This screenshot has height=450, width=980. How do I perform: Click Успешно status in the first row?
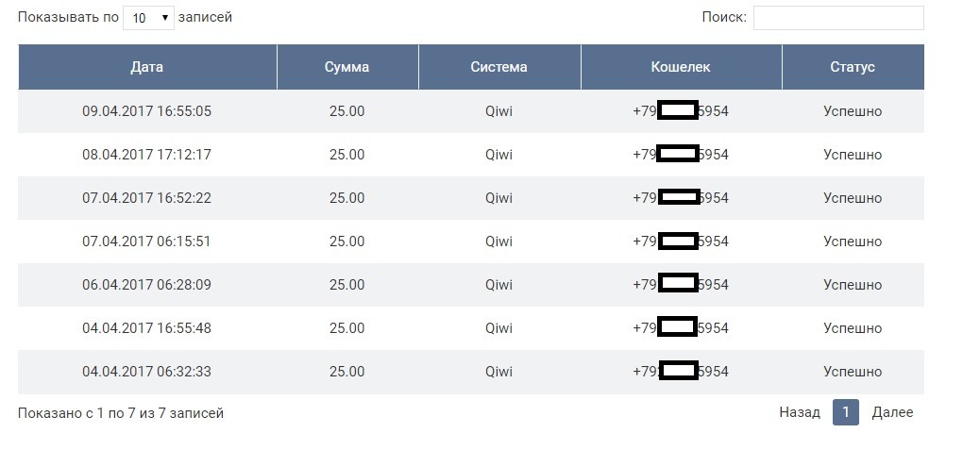pos(853,111)
